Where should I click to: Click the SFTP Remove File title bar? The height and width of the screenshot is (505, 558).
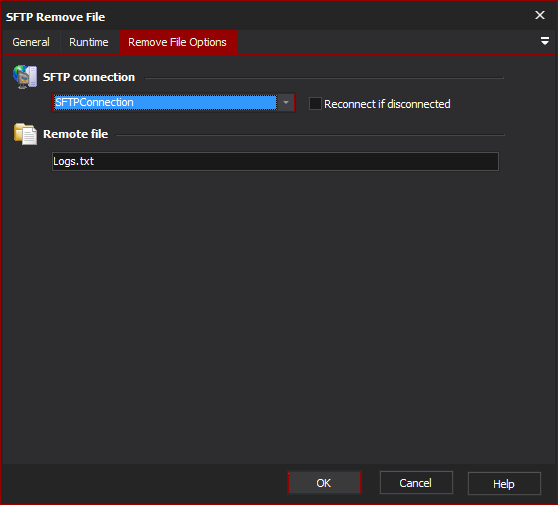pyautogui.click(x=267, y=16)
